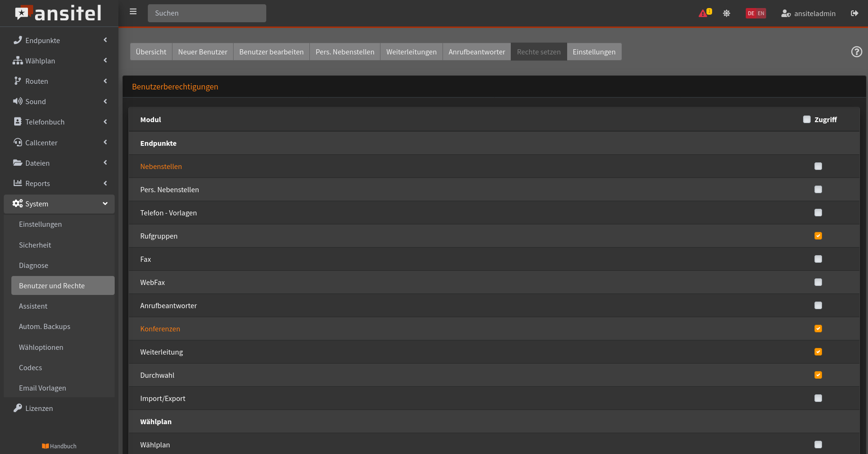Image resolution: width=868 pixels, height=454 pixels.
Task: Toggle theme with the sun icon
Action: click(726, 13)
